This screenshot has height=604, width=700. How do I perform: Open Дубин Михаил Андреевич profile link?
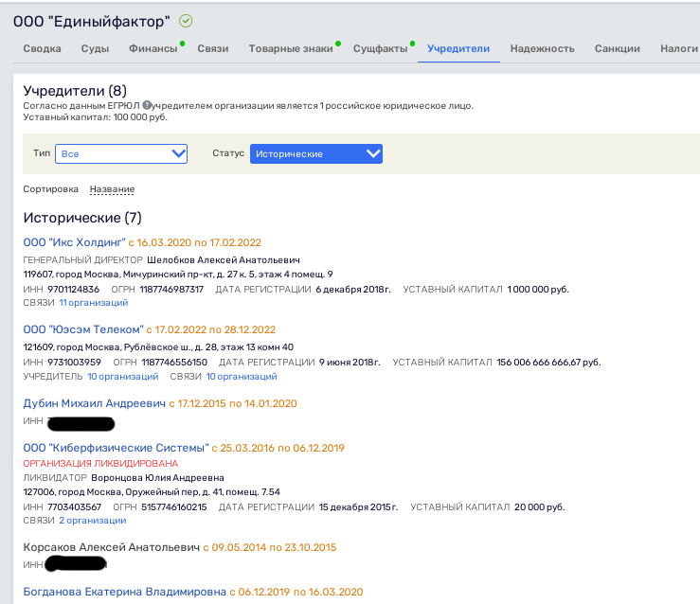tap(94, 403)
